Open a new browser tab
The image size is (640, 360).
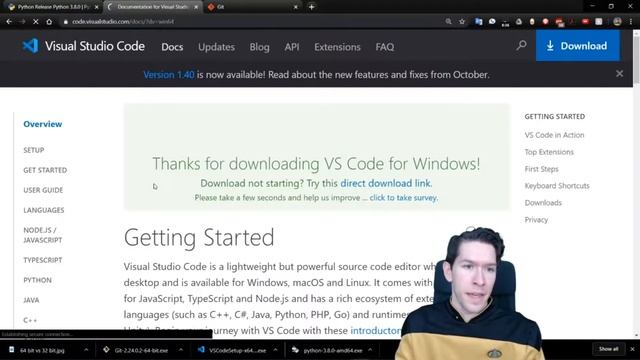click(x=311, y=7)
